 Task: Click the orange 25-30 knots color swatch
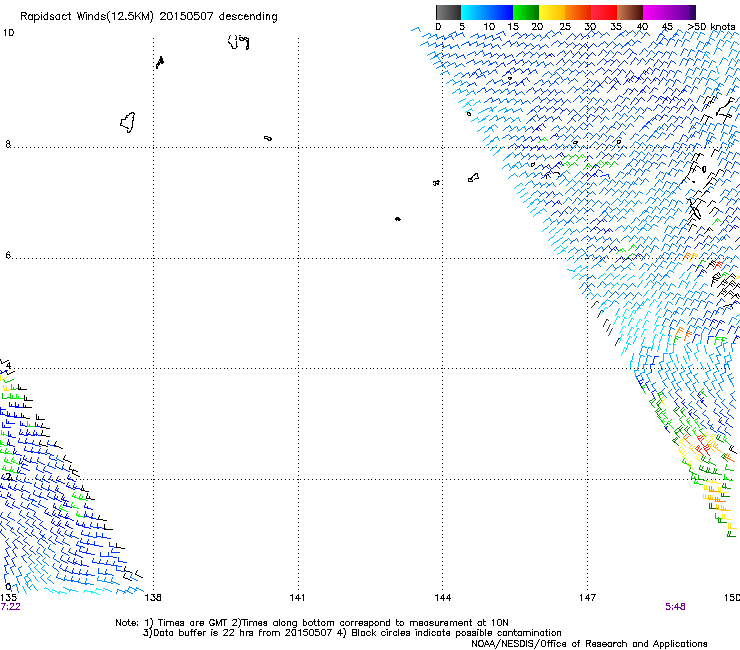click(x=578, y=12)
